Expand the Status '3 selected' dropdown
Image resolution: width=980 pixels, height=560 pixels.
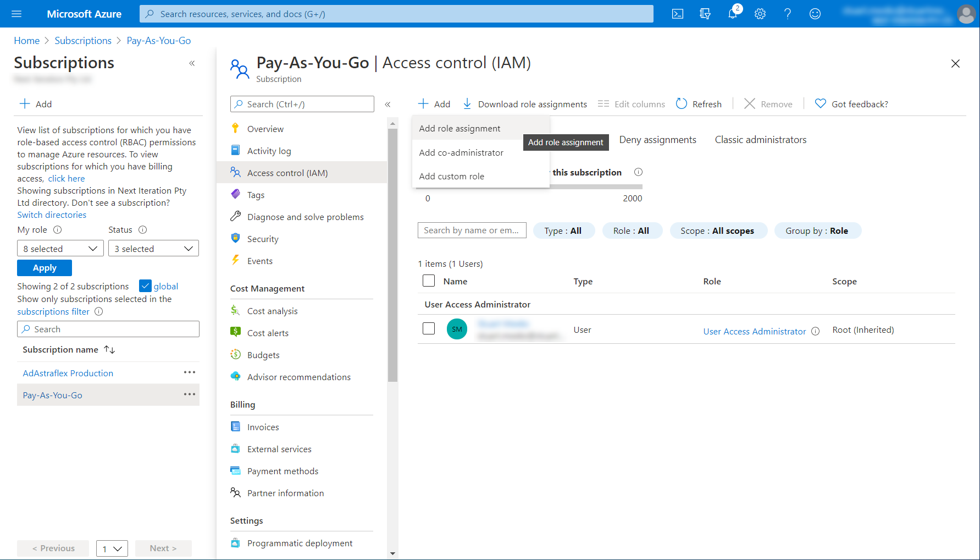153,249
